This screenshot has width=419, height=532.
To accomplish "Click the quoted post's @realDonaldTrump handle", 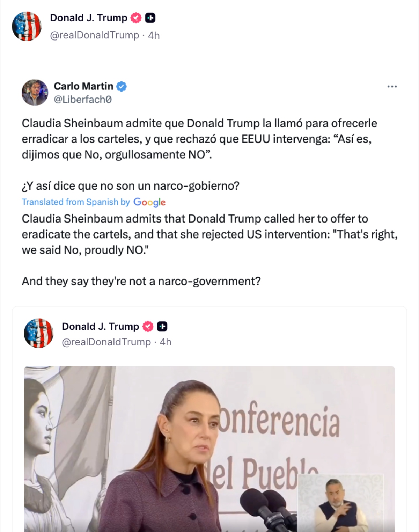I will point(106,342).
